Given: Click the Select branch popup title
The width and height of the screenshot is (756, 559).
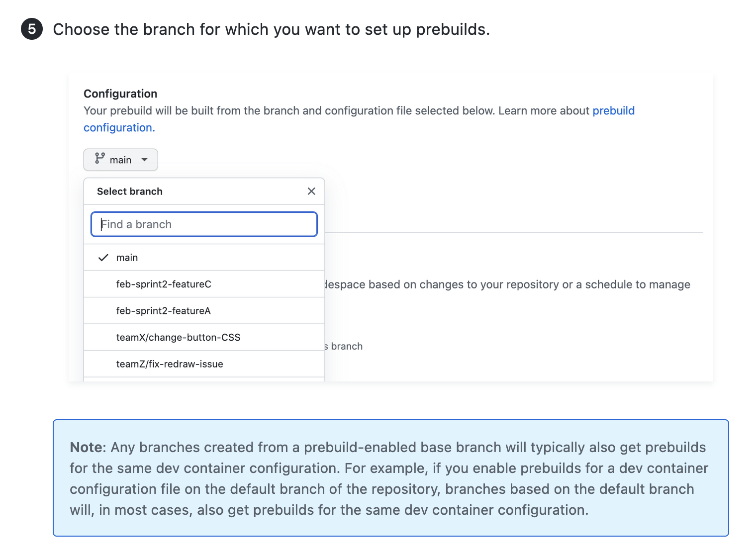Looking at the screenshot, I should point(130,191).
